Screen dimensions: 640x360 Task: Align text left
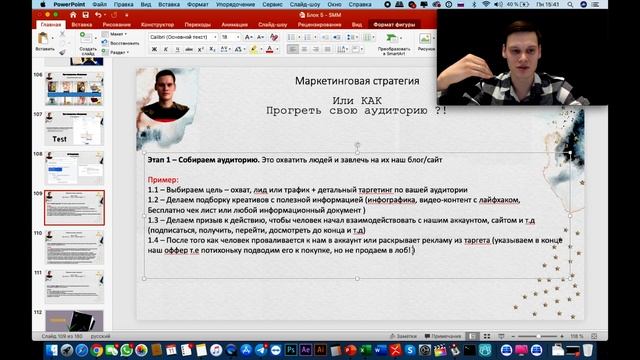(292, 49)
